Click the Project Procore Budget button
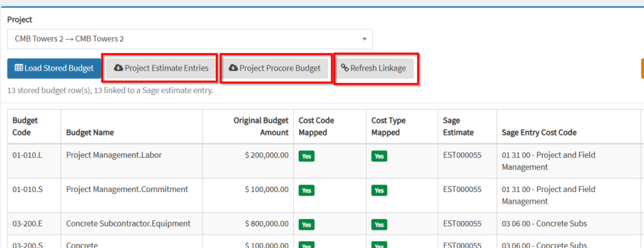The image size is (644, 248). point(274,68)
